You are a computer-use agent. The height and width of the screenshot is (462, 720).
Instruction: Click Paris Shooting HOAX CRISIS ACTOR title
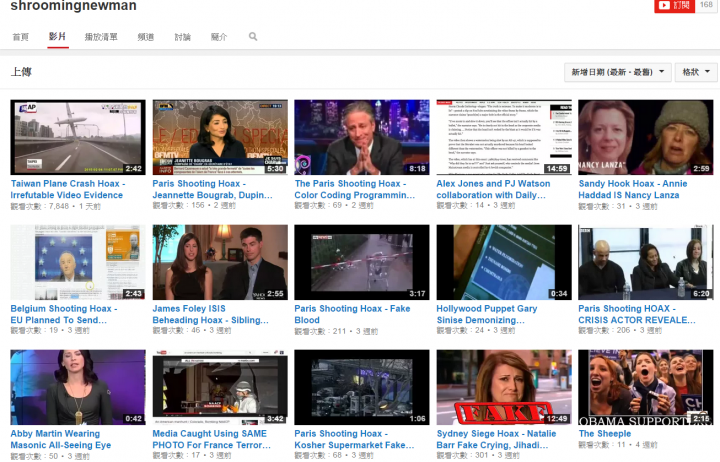click(x=637, y=314)
